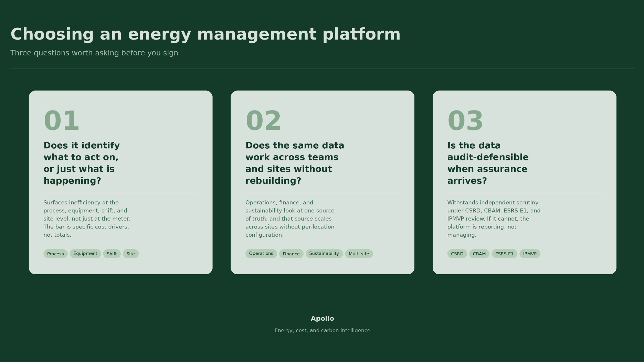Select the IPMVP tag
Viewport: 644px width, 362px height.
click(530, 254)
